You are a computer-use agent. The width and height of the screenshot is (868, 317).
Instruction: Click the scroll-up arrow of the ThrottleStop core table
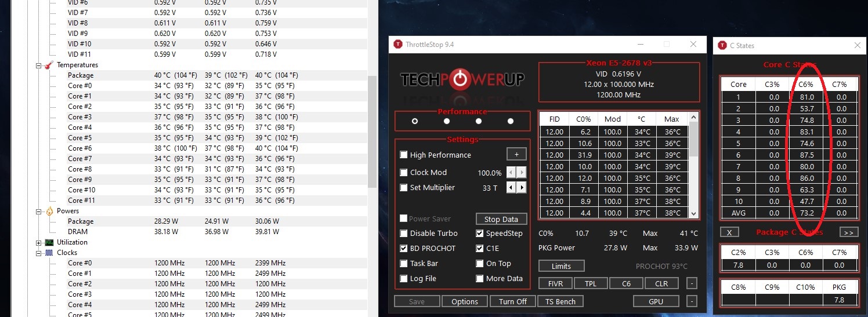coord(693,118)
